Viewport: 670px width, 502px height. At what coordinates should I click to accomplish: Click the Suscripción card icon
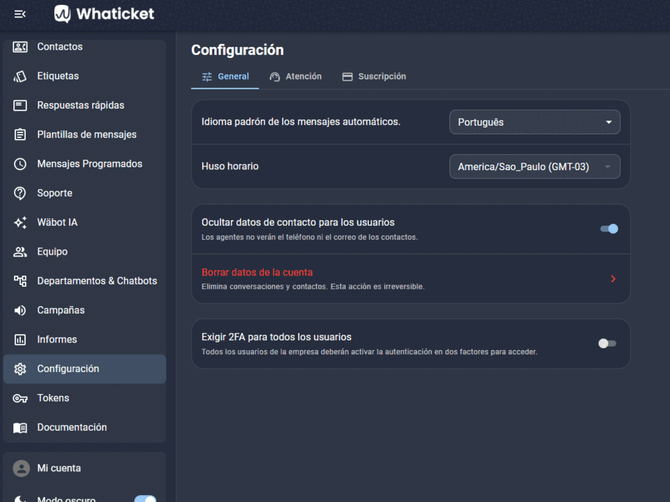pyautogui.click(x=347, y=77)
